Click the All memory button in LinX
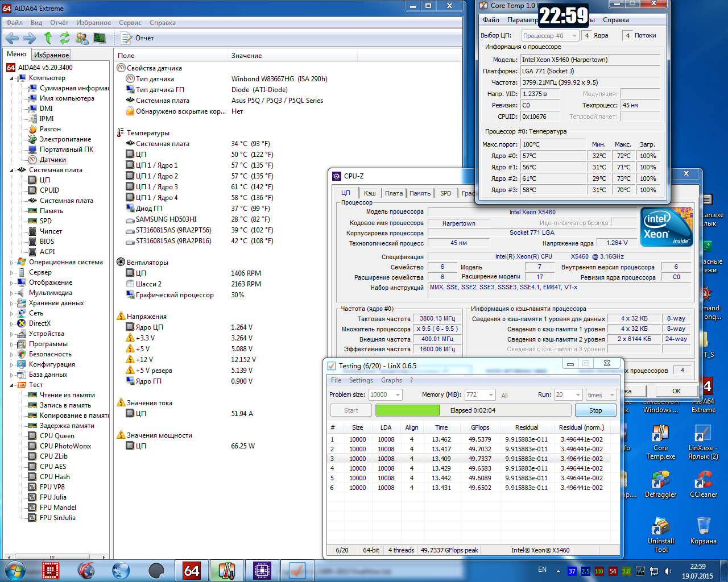 (504, 396)
